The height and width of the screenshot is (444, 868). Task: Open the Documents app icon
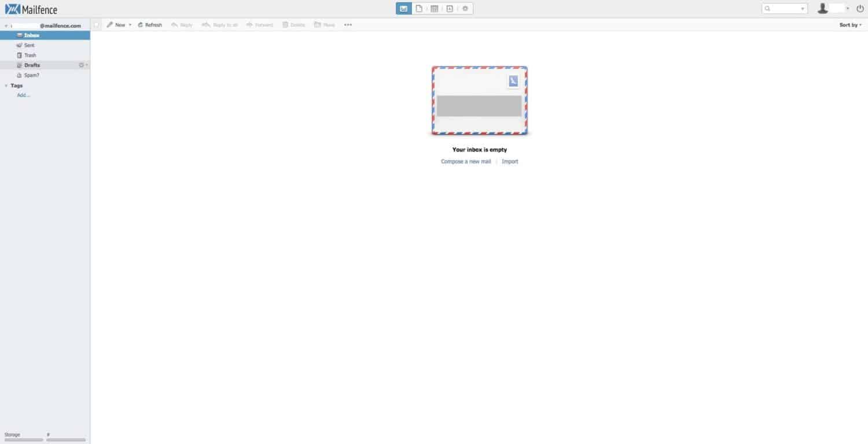click(419, 9)
